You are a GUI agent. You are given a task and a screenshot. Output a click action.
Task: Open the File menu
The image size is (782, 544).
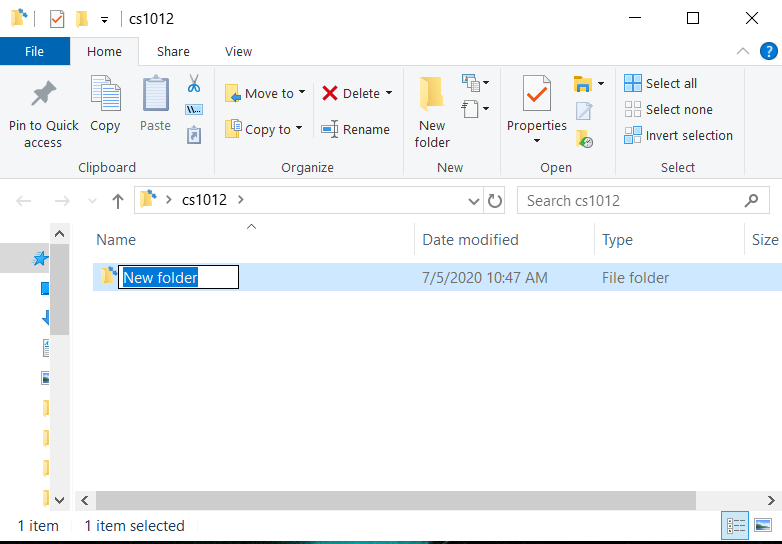(x=34, y=51)
